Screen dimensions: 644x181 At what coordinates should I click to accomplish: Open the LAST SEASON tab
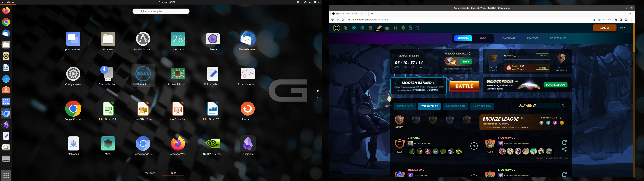482,106
